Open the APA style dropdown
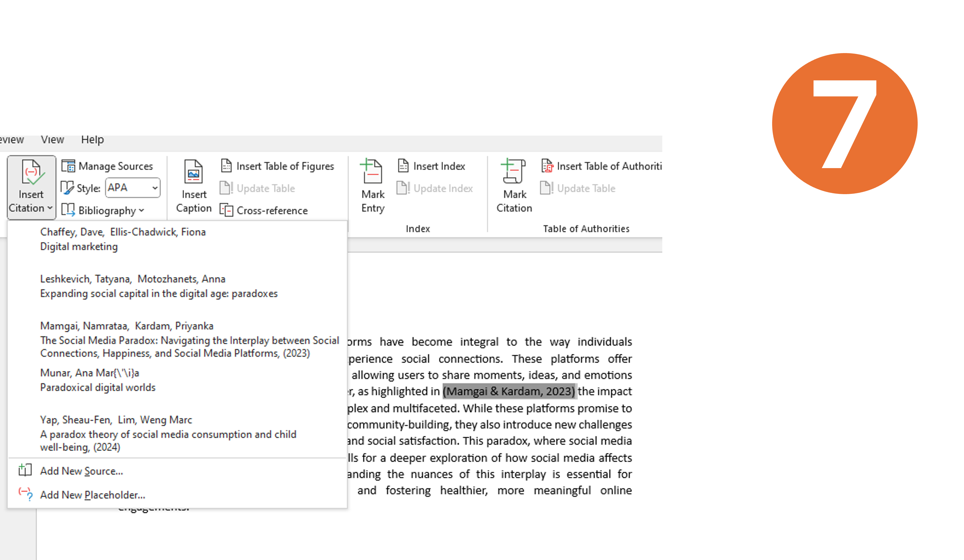964x560 pixels. tap(155, 188)
